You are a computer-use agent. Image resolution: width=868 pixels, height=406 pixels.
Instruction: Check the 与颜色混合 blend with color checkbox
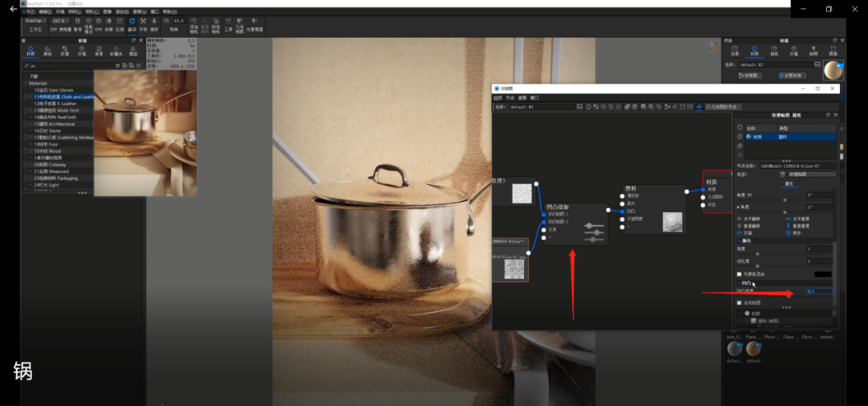(739, 274)
